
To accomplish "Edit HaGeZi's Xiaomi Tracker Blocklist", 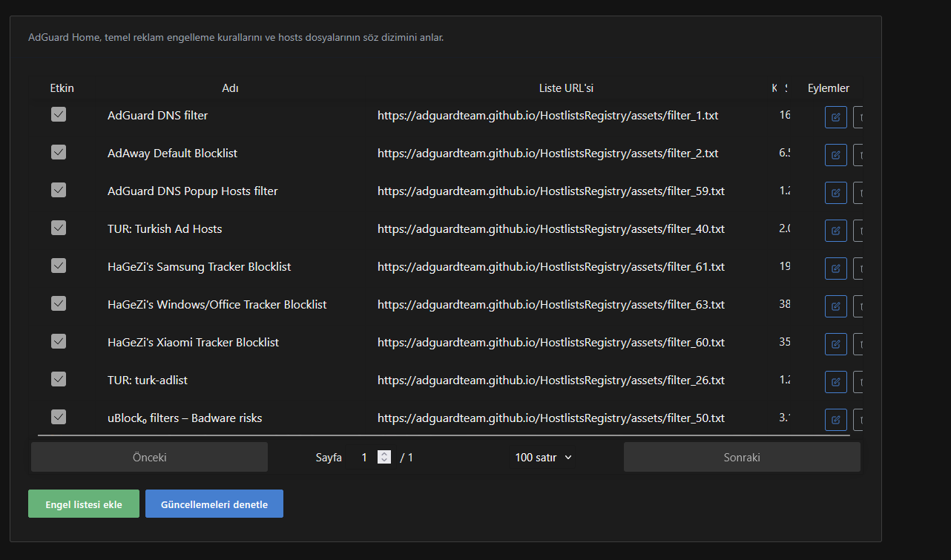I will pos(836,344).
